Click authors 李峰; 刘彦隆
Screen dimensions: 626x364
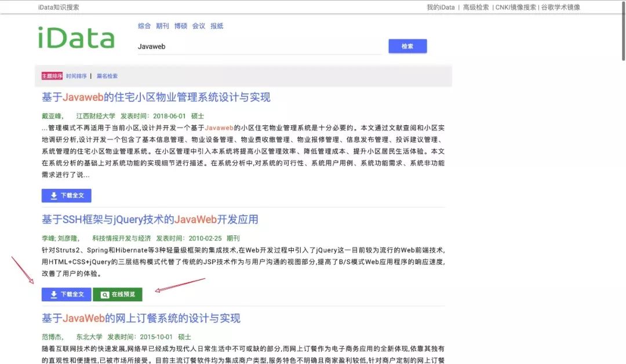pos(60,238)
